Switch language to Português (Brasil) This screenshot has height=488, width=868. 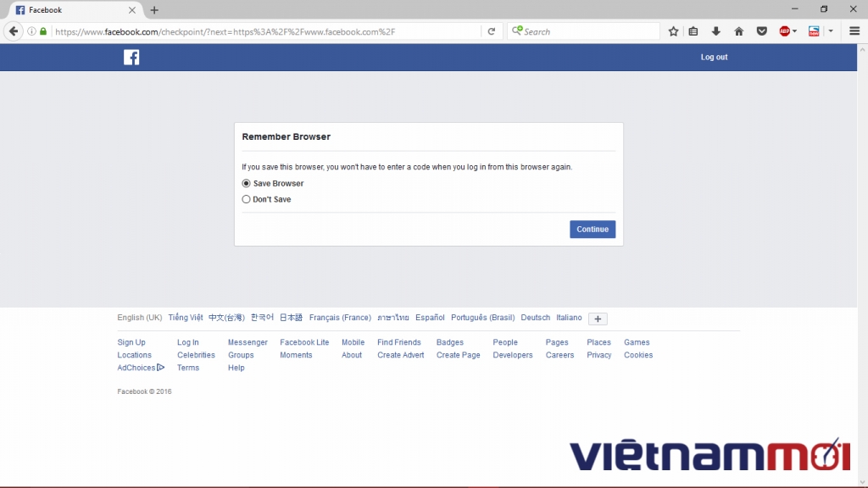pyautogui.click(x=482, y=318)
